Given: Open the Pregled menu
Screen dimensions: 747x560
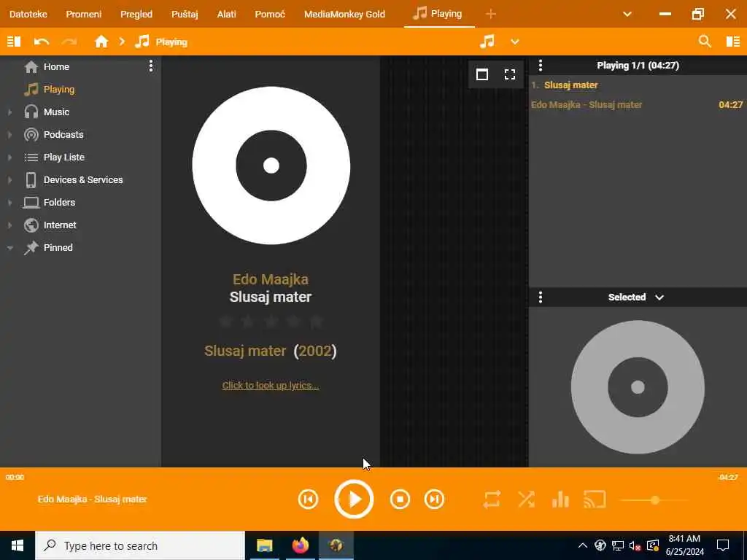Looking at the screenshot, I should click(x=136, y=15).
